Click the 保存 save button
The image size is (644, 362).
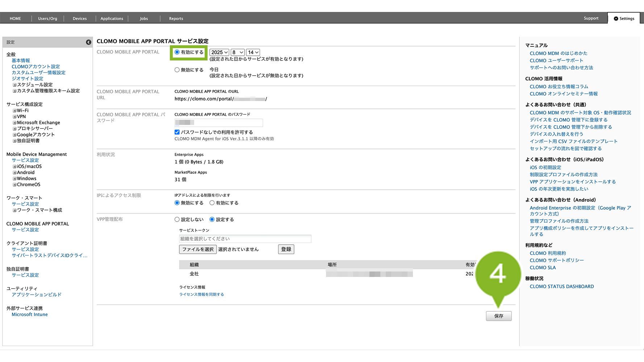(x=498, y=316)
